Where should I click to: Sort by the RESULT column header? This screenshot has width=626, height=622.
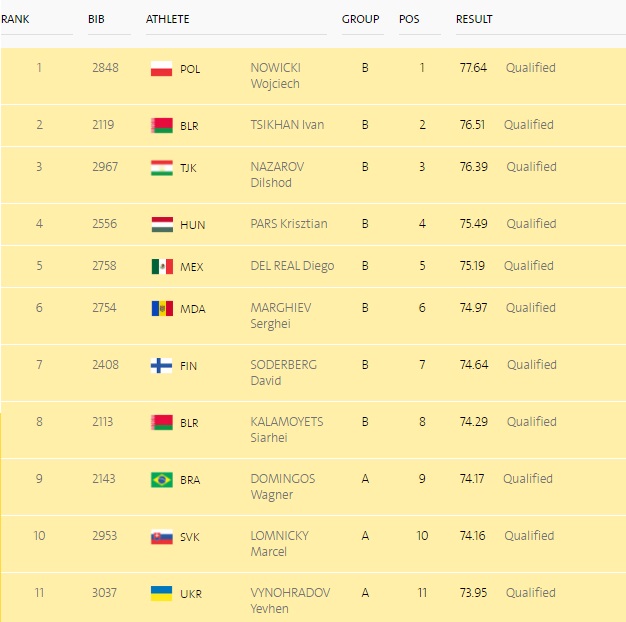[474, 19]
